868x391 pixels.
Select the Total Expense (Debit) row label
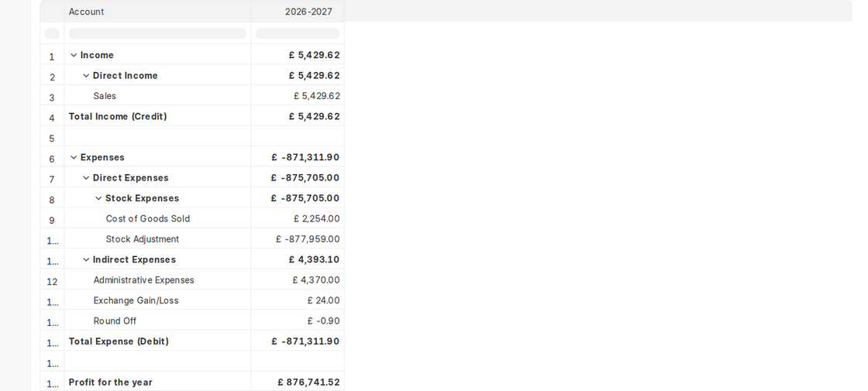[x=119, y=341]
